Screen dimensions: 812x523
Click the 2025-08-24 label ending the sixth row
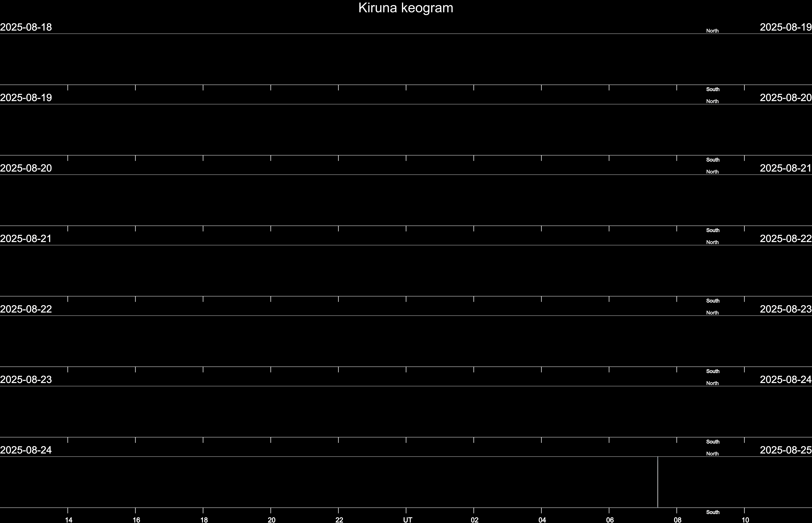click(786, 380)
